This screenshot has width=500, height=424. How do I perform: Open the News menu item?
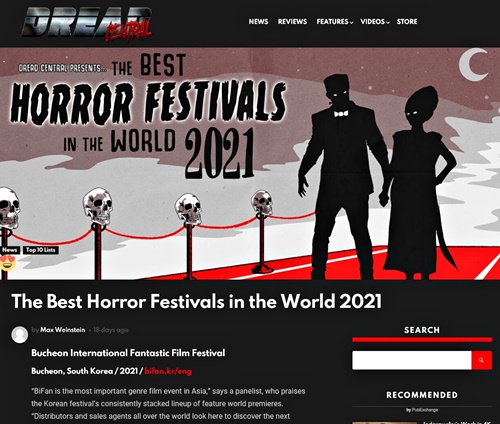click(x=258, y=22)
